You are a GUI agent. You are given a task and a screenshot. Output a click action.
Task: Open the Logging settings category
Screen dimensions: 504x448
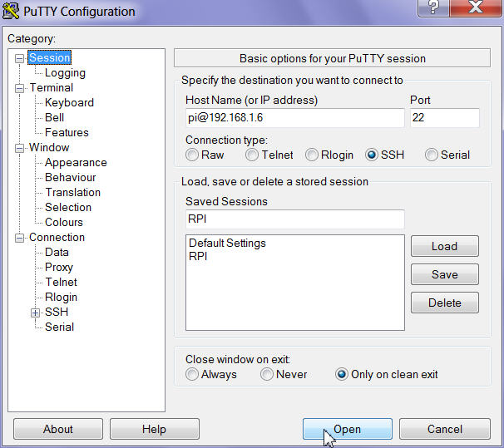point(65,73)
